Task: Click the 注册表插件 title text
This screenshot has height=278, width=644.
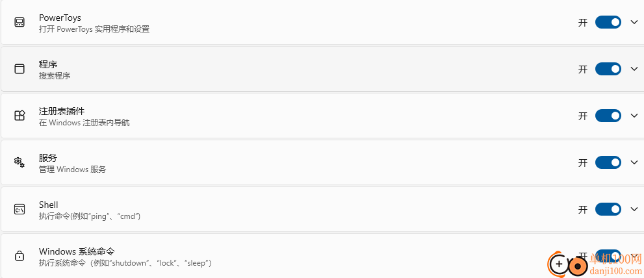Action: pos(62,111)
